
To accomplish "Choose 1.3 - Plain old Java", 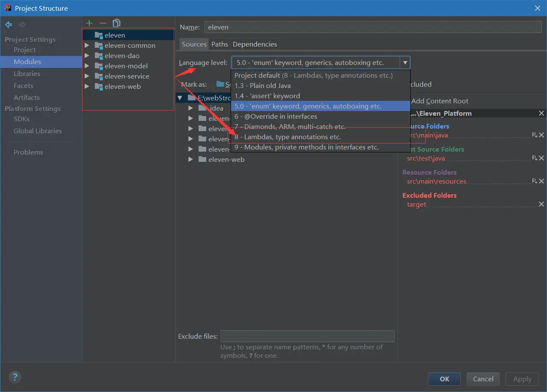I will [x=320, y=85].
